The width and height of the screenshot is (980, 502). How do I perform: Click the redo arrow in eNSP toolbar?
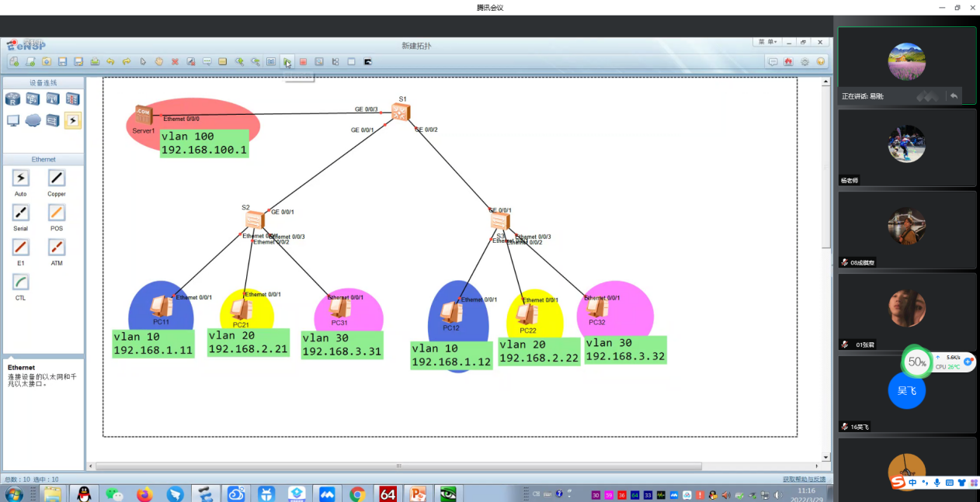[126, 61]
